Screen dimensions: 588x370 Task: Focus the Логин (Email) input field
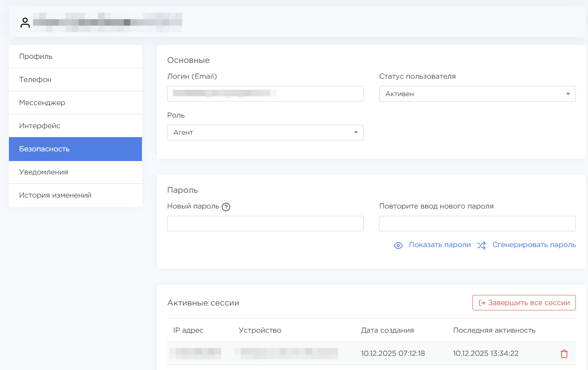click(x=265, y=94)
